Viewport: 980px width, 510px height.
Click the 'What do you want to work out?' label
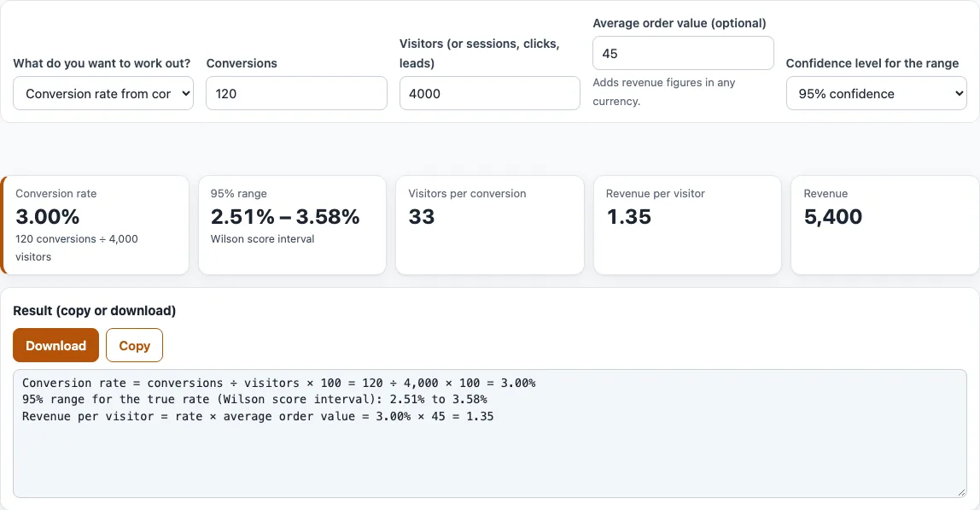pyautogui.click(x=102, y=63)
